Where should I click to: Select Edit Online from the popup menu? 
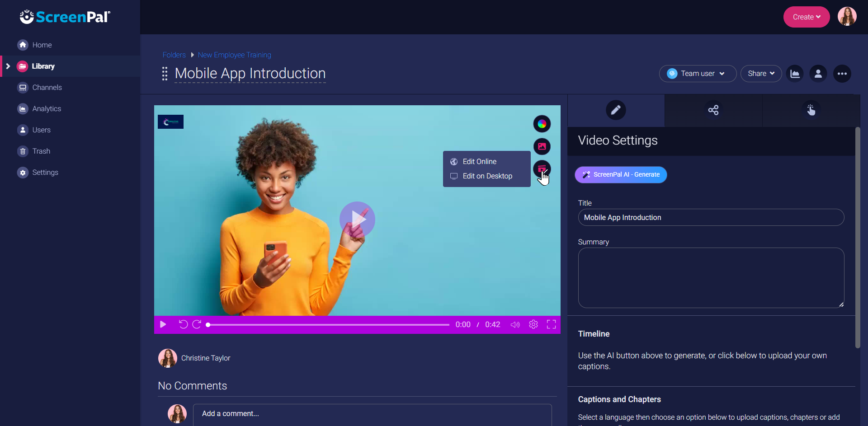click(x=479, y=162)
